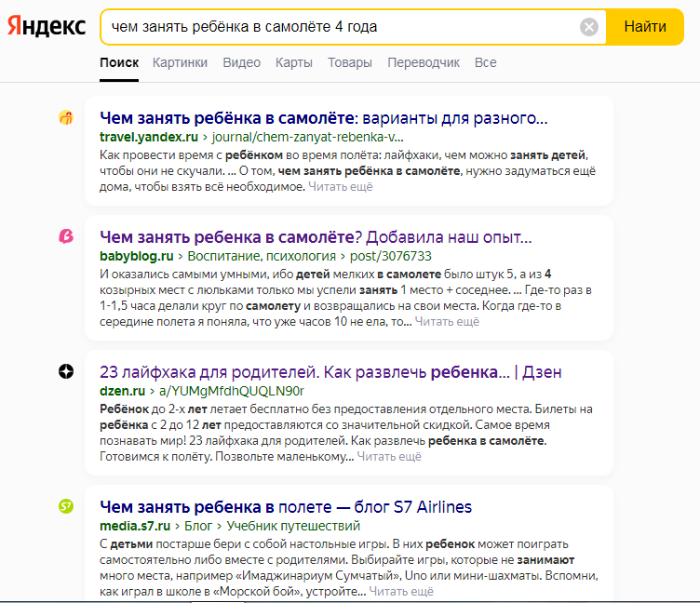The image size is (700, 603).
Task: Click the S7 Airlines favicon
Action: (66, 506)
